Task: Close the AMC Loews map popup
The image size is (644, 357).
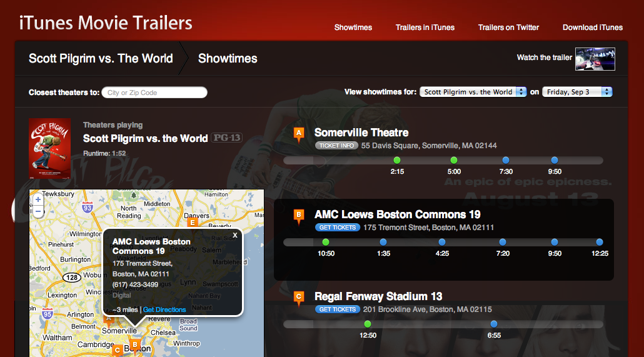Action: pyautogui.click(x=235, y=235)
